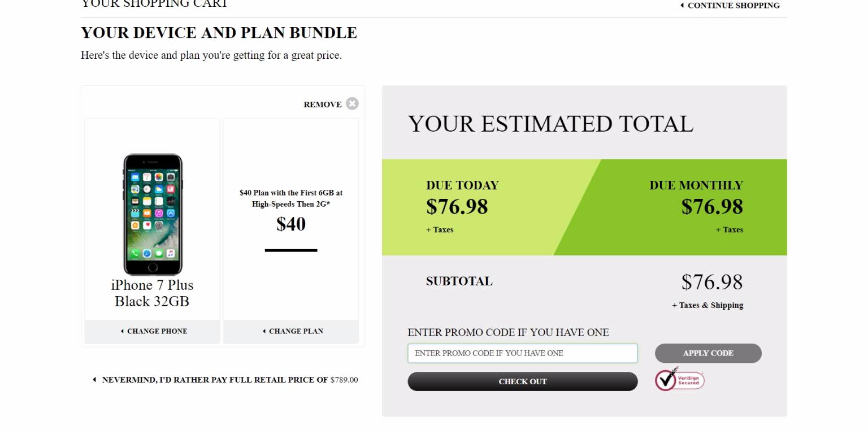Viewport: 868px width, 434px height.
Task: Click the Subtotal $76.98 amount
Action: click(711, 282)
